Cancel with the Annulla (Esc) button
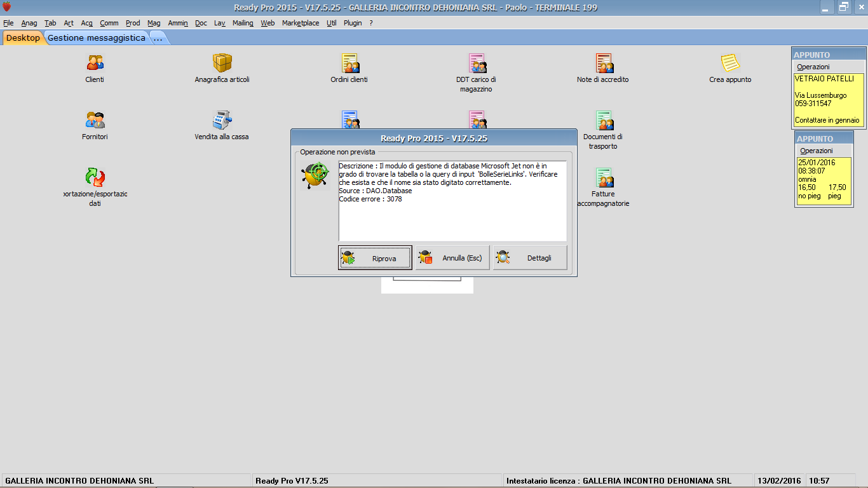Image resolution: width=868 pixels, height=488 pixels. click(x=452, y=258)
